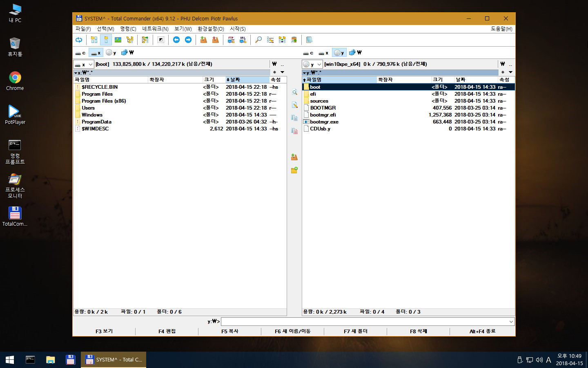Open the 환경설정(O) menu
This screenshot has width=588, height=368.
tap(211, 29)
